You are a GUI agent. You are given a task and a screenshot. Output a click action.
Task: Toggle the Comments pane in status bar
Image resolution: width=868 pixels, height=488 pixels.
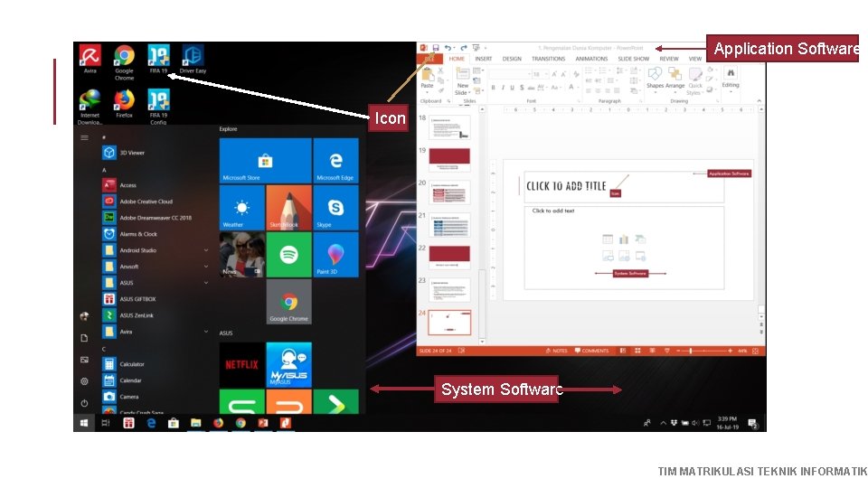[591, 351]
